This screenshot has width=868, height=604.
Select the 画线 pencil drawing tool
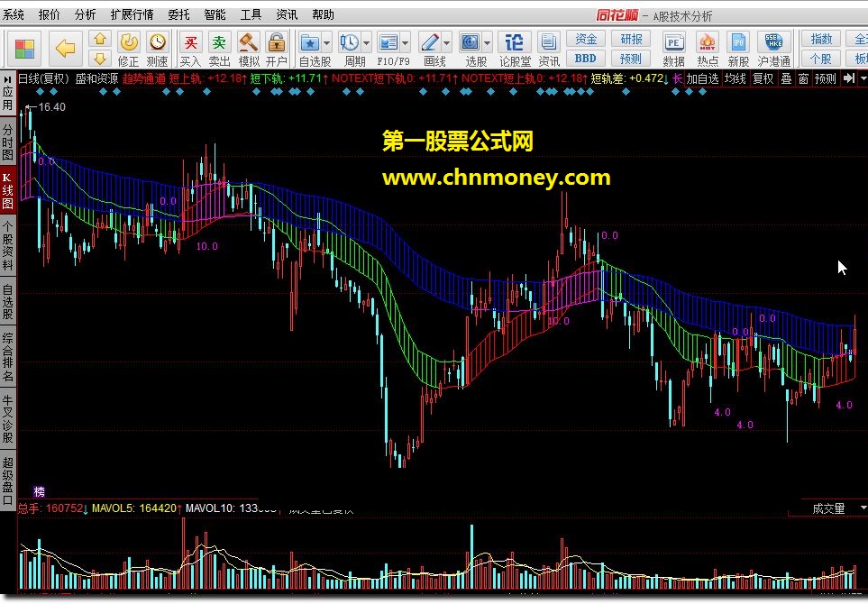(x=430, y=42)
